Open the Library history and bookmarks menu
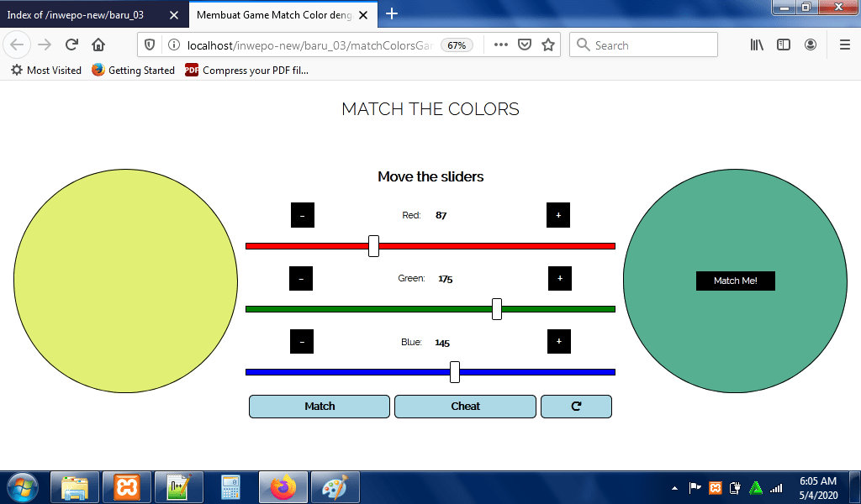 [x=757, y=45]
